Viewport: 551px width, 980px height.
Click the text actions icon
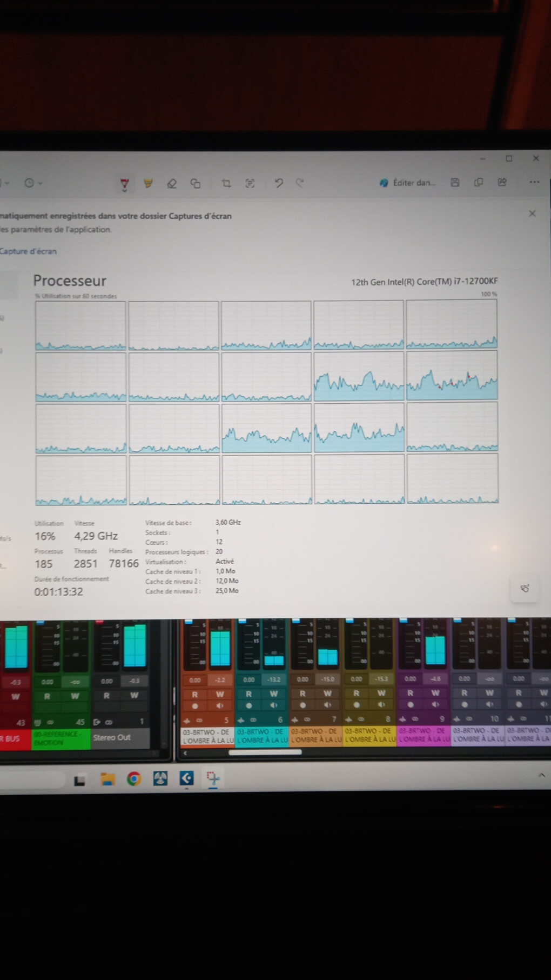pos(250,183)
